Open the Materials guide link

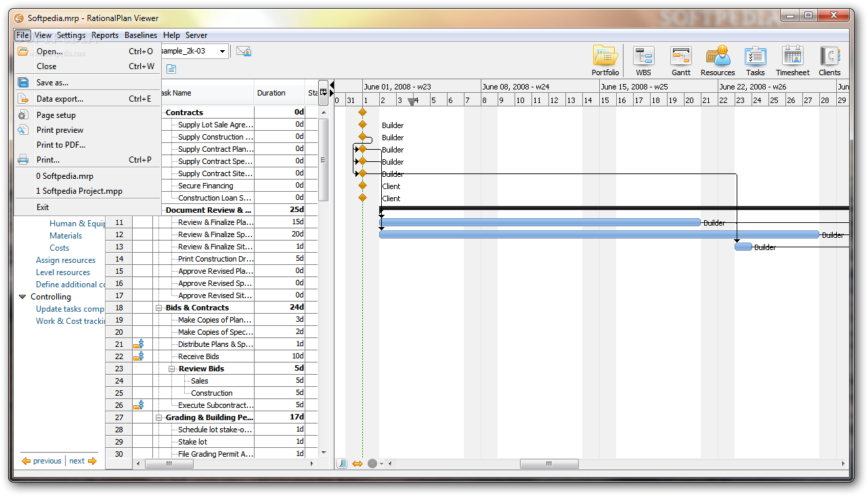tap(66, 236)
